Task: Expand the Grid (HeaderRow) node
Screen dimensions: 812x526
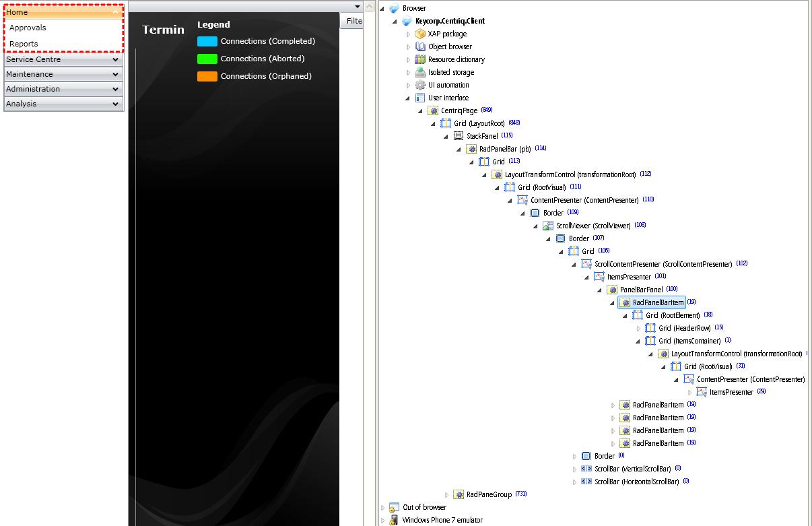Action: pyautogui.click(x=638, y=328)
